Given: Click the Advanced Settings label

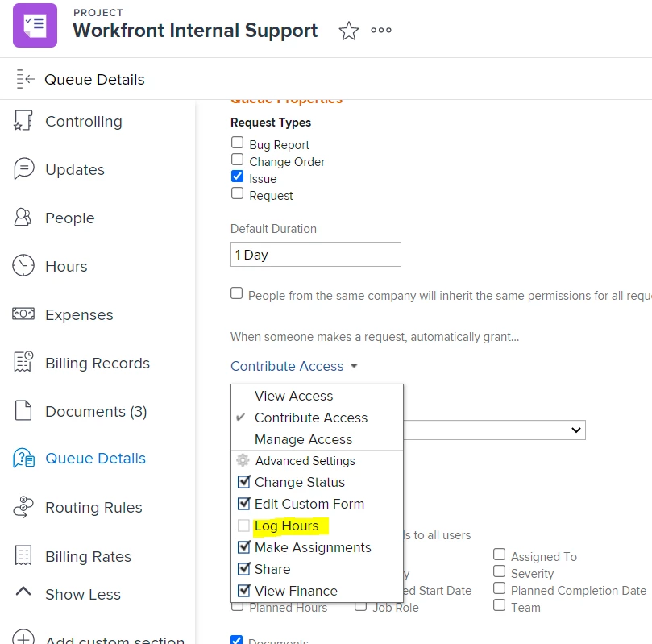Looking at the screenshot, I should [x=305, y=461].
